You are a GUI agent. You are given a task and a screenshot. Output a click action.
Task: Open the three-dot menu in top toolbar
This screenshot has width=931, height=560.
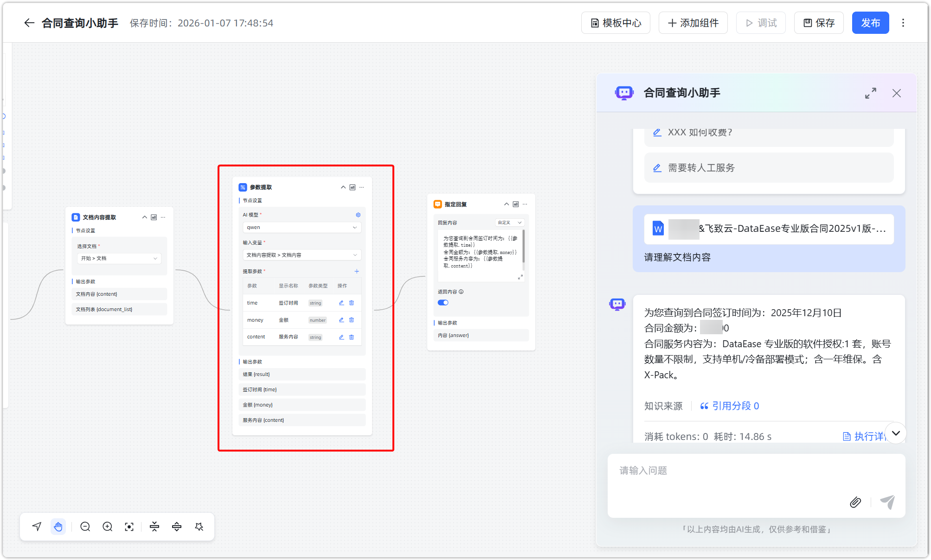click(903, 23)
